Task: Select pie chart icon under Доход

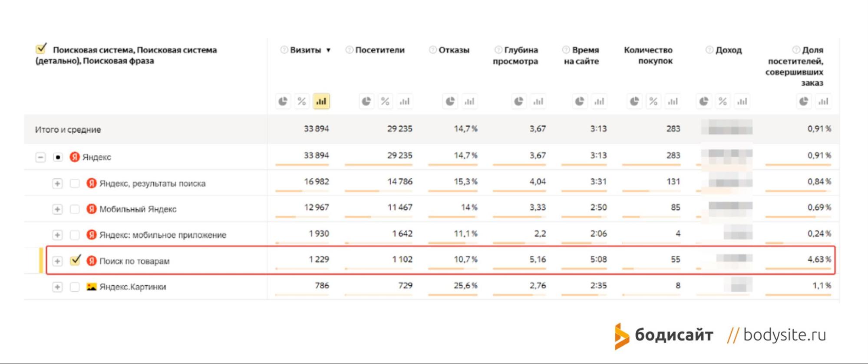Action: [x=704, y=102]
